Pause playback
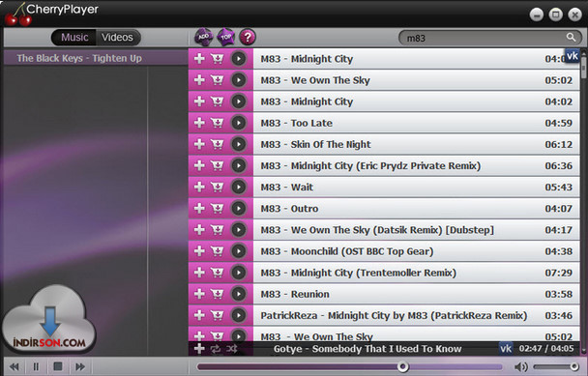The width and height of the screenshot is (588, 376). (36, 366)
